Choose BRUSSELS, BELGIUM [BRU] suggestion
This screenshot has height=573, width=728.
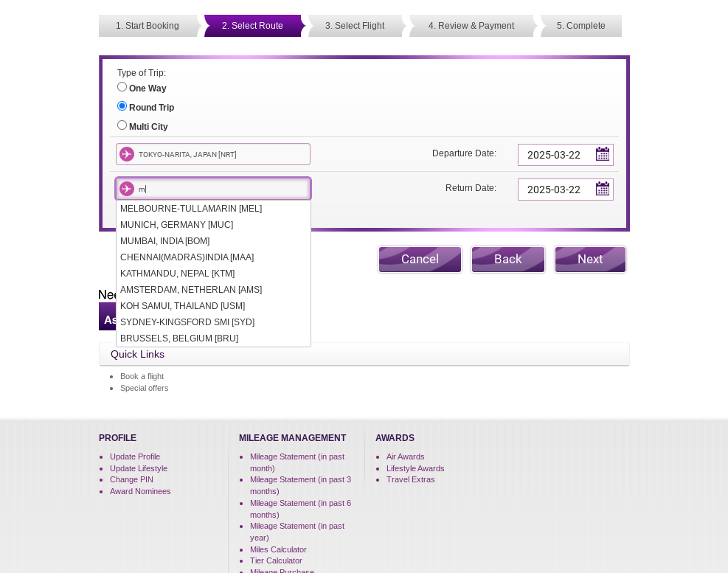[x=213, y=338]
